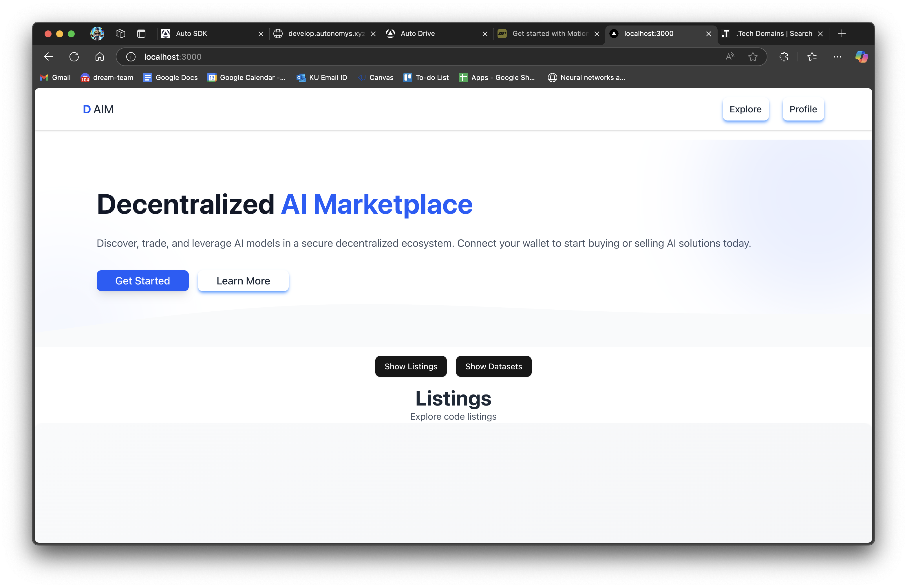Image resolution: width=907 pixels, height=588 pixels.
Task: Open the browser profile avatar menu
Action: pyautogui.click(x=97, y=34)
